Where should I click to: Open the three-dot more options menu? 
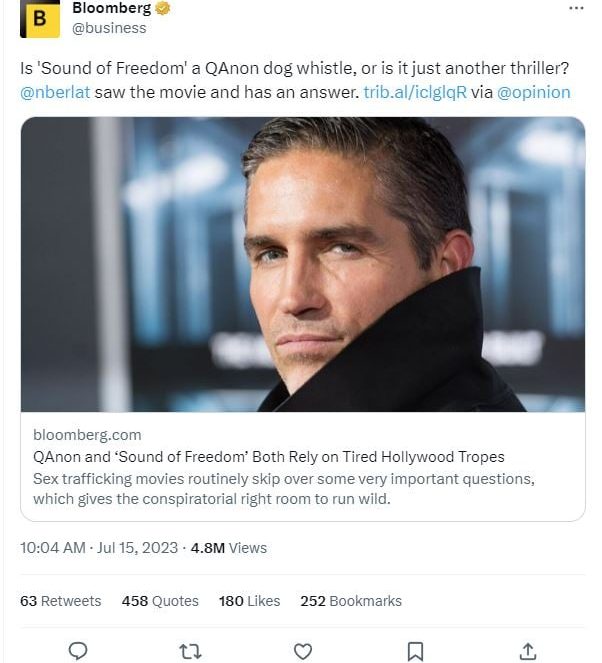576,8
